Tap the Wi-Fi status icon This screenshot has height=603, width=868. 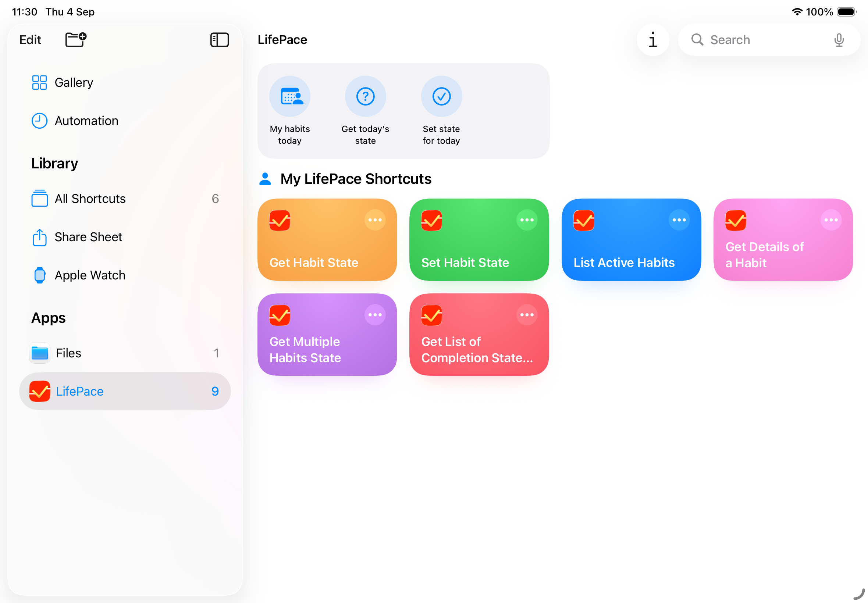(797, 12)
